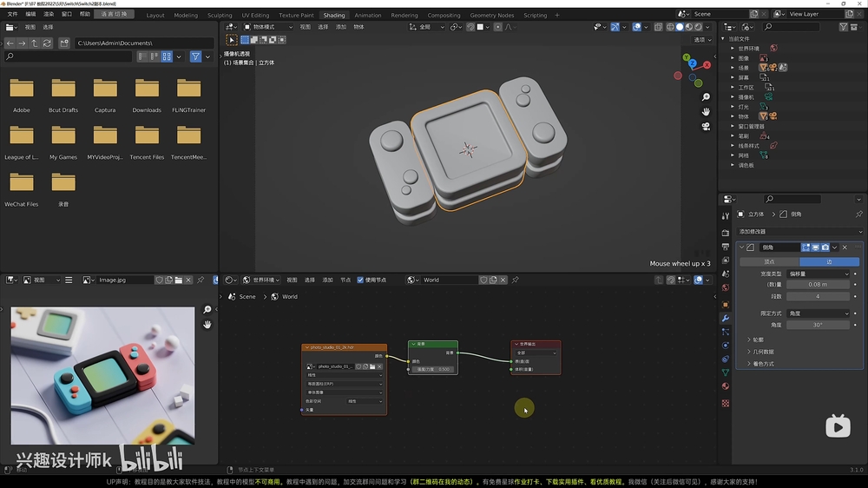Click the viewport zoom magnifier gizmo
This screenshot has height=488, width=868.
point(706,97)
